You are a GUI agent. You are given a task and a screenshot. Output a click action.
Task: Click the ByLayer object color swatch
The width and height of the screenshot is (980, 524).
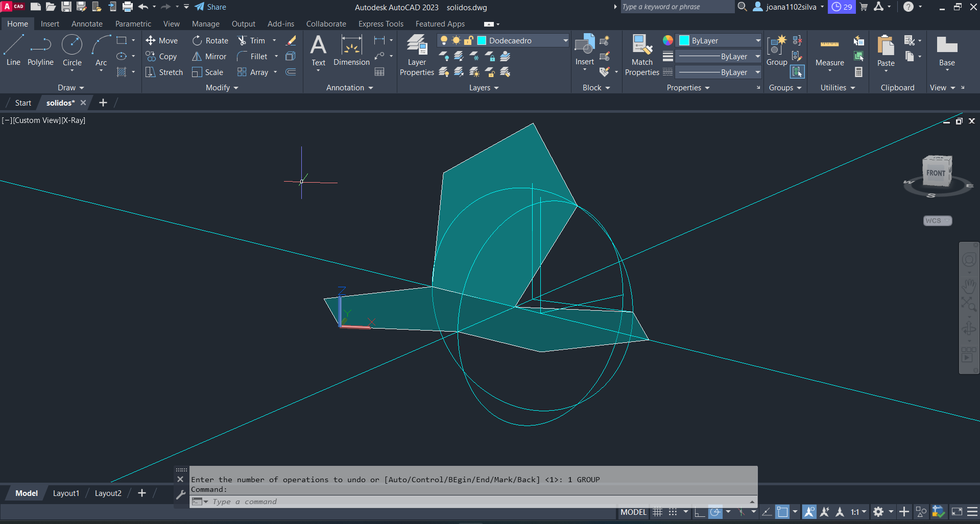click(x=684, y=41)
